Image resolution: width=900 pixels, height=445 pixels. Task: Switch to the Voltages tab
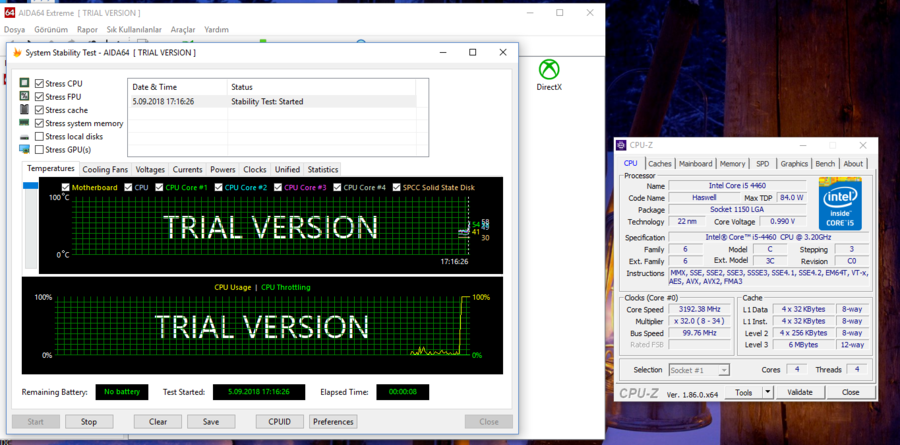click(x=150, y=170)
